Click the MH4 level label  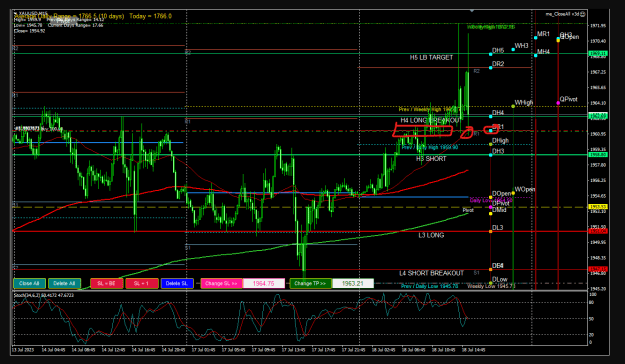(543, 51)
